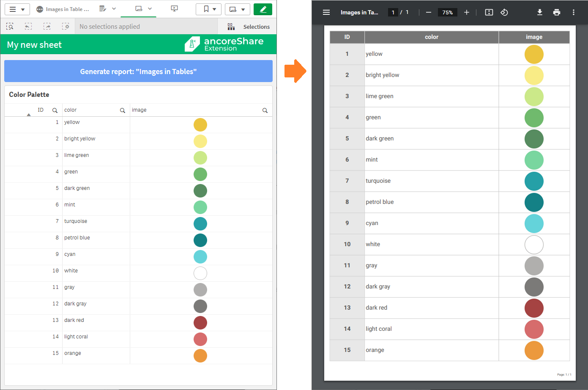Image resolution: width=588 pixels, height=390 pixels.
Task: Open the Qlik navigation menu dropdown
Action: tap(17, 9)
